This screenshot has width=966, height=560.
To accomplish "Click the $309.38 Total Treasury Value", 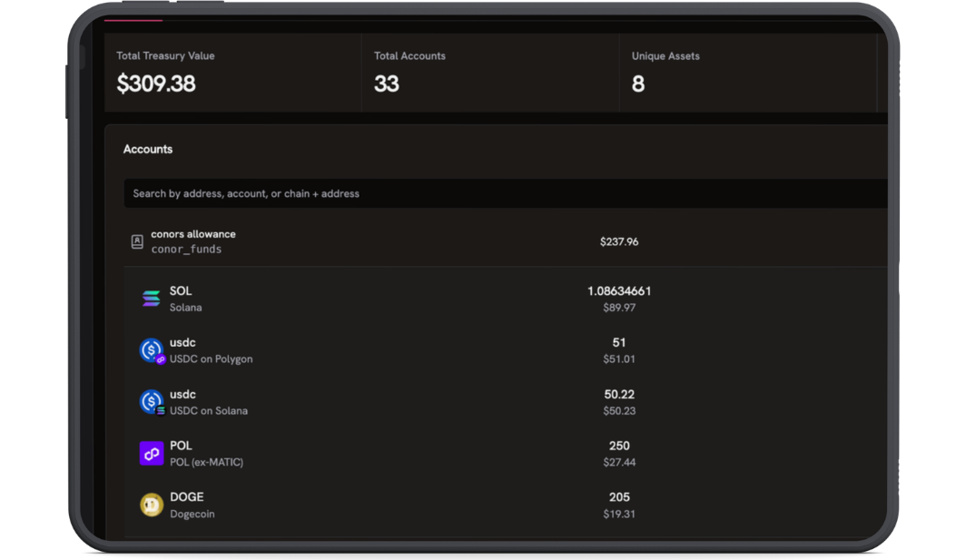I will point(156,84).
